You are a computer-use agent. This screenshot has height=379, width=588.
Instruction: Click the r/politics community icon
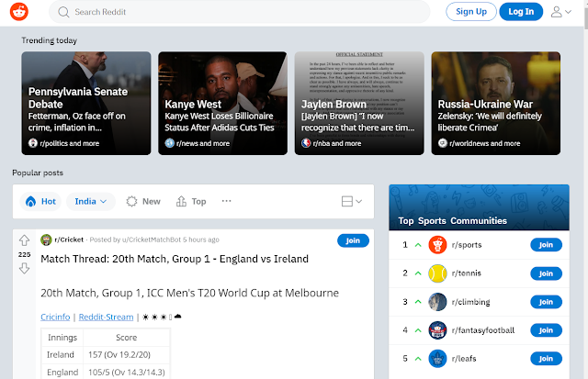(x=33, y=143)
